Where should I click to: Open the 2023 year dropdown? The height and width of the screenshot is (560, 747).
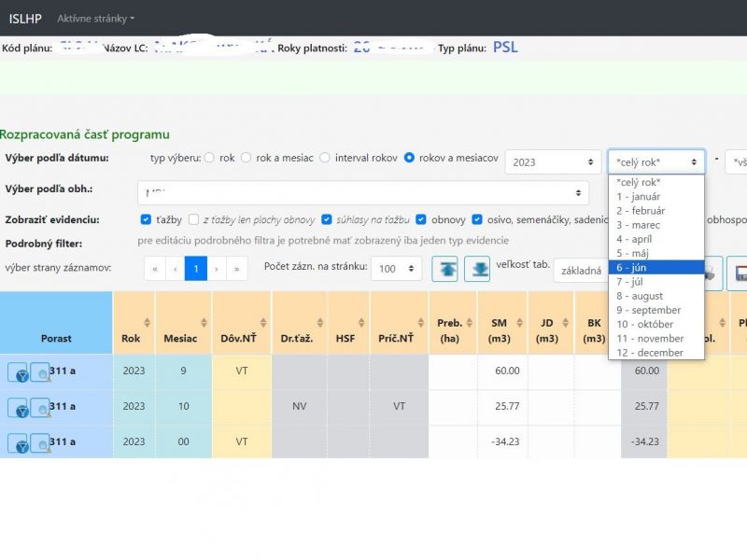tap(552, 161)
